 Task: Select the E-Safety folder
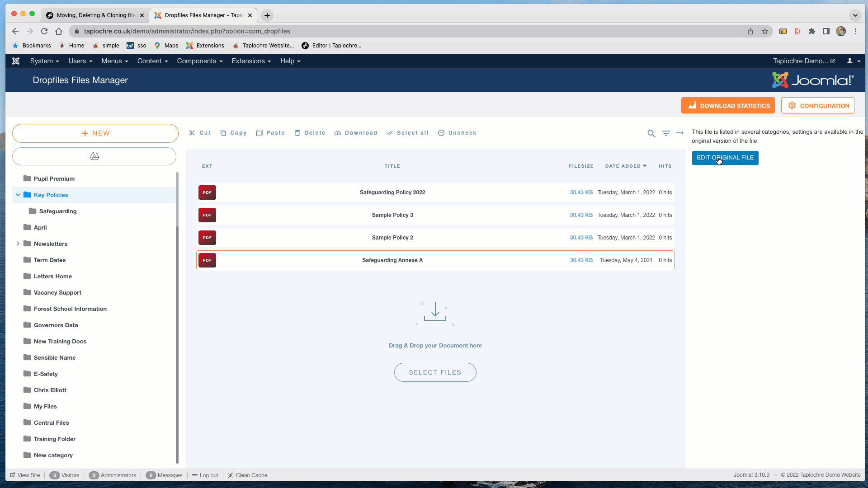46,374
